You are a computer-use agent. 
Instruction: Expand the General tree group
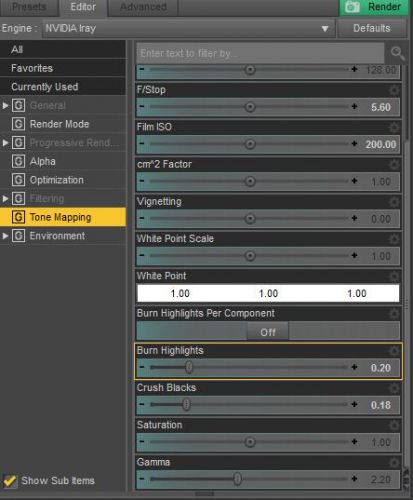click(x=5, y=106)
